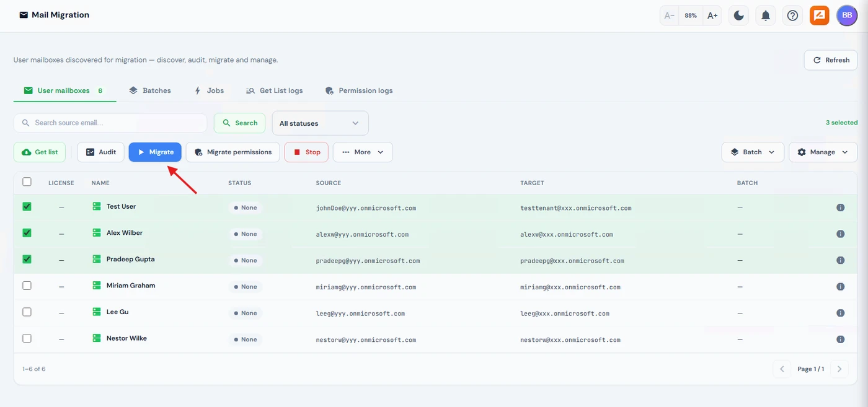The height and width of the screenshot is (407, 868).
Task: Click the STATUS column header
Action: tap(239, 183)
